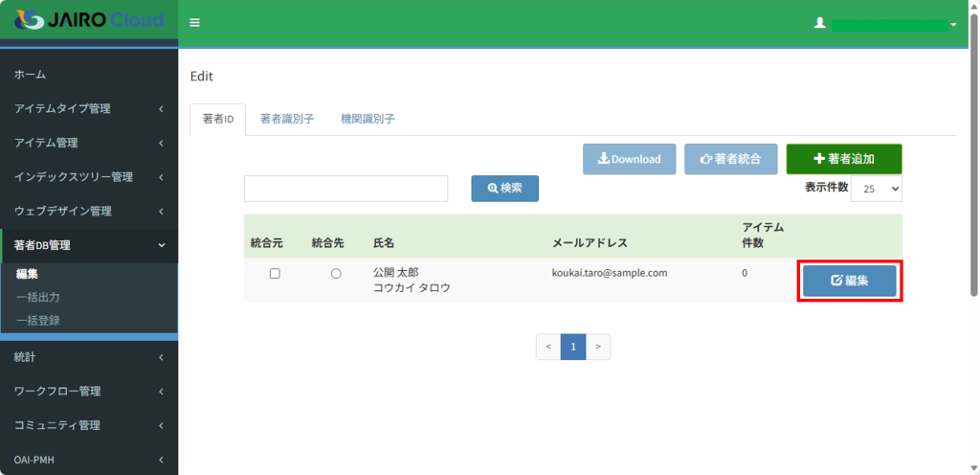Open 一括出力 in the sidebar
This screenshot has height=475, width=980.
(38, 298)
